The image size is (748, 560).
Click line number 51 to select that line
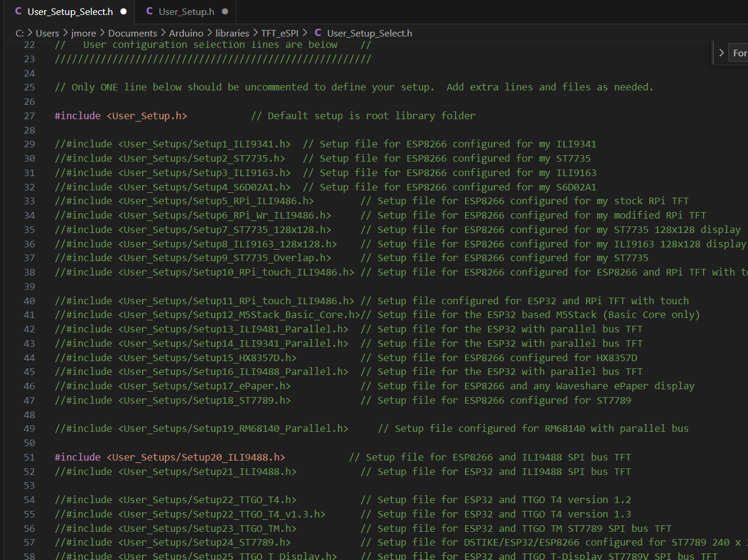pyautogui.click(x=29, y=457)
